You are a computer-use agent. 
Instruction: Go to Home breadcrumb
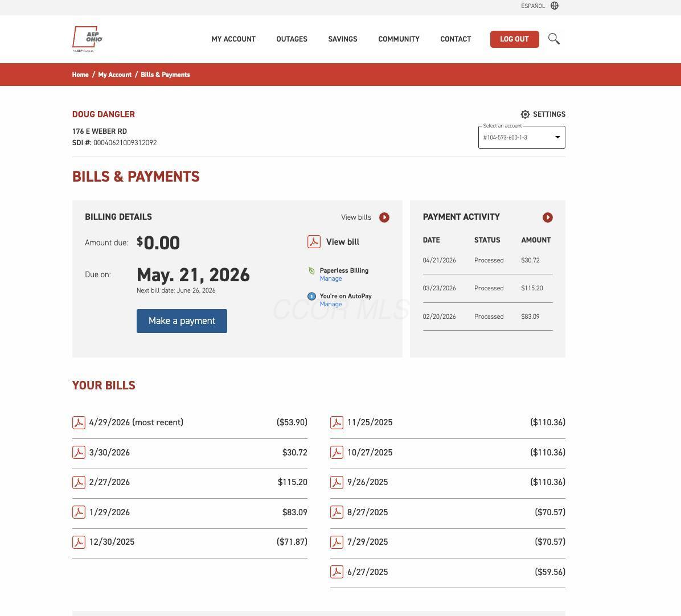tap(80, 75)
